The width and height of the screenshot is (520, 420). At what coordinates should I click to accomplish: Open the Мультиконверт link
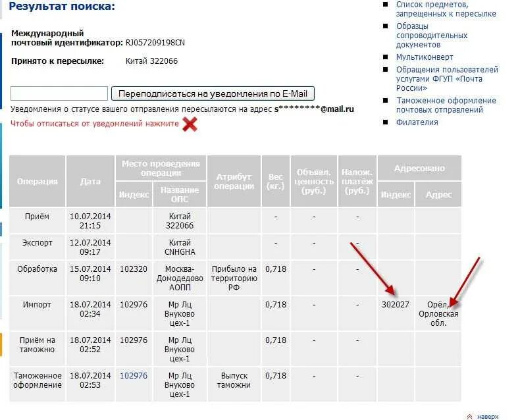click(425, 57)
